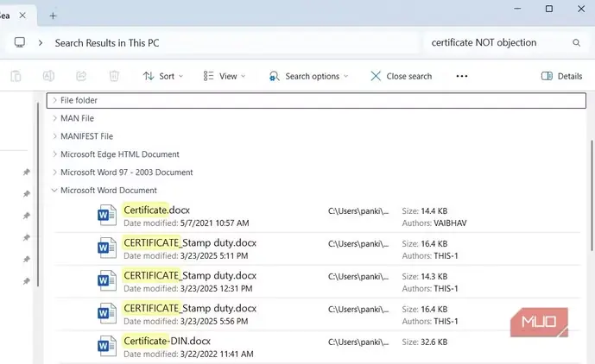Screen dimensions: 595x364
Task: Add a new tab with plus button
Action: 53,16
